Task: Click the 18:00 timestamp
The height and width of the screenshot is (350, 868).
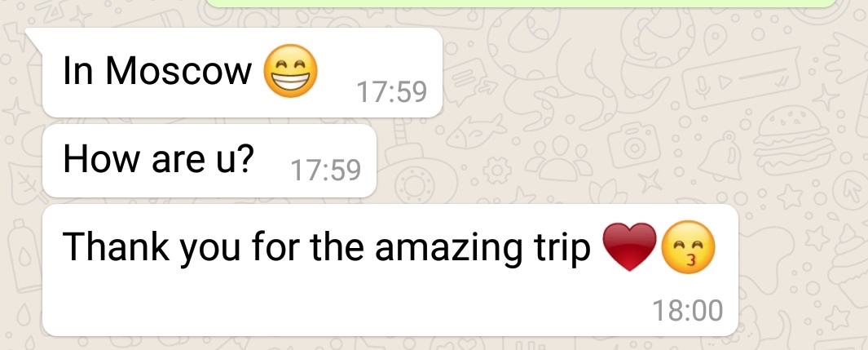Action: [688, 310]
